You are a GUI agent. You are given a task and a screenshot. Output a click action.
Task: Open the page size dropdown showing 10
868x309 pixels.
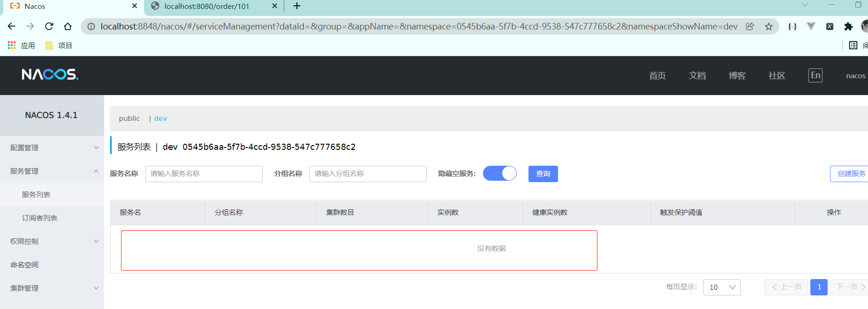pos(722,287)
